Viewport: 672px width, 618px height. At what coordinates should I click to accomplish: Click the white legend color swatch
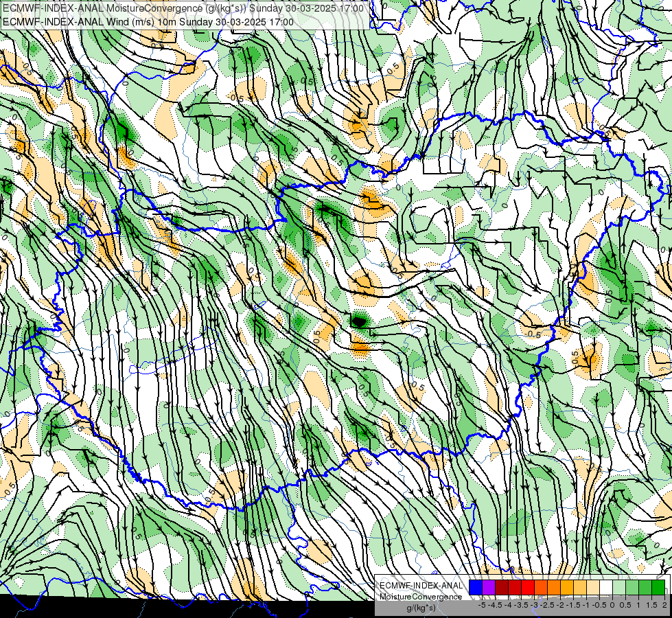coord(606,588)
